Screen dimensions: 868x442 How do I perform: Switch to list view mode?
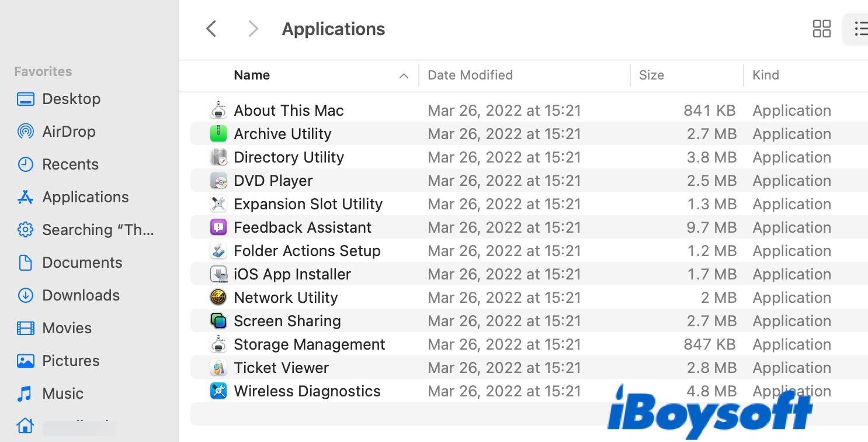pyautogui.click(x=860, y=29)
